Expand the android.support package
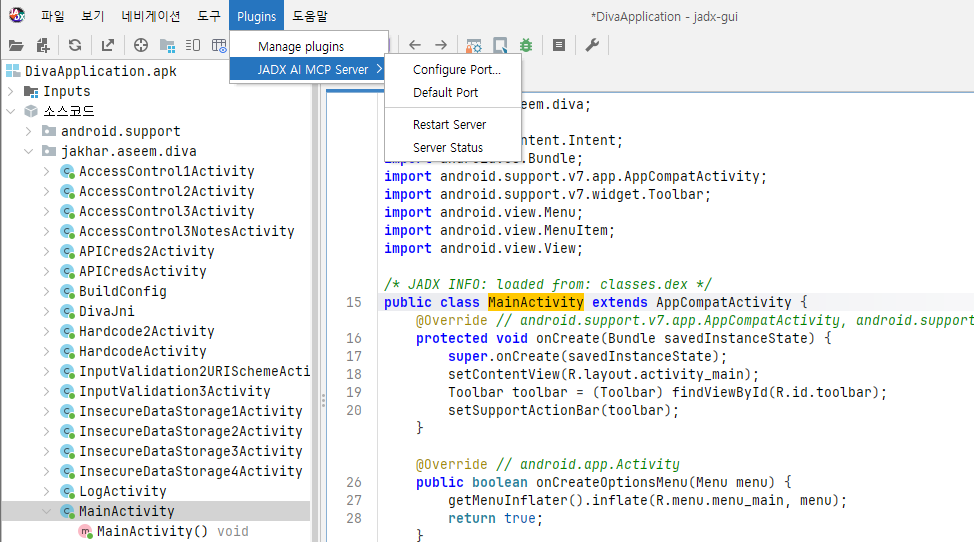This screenshot has width=974, height=542. 29,131
